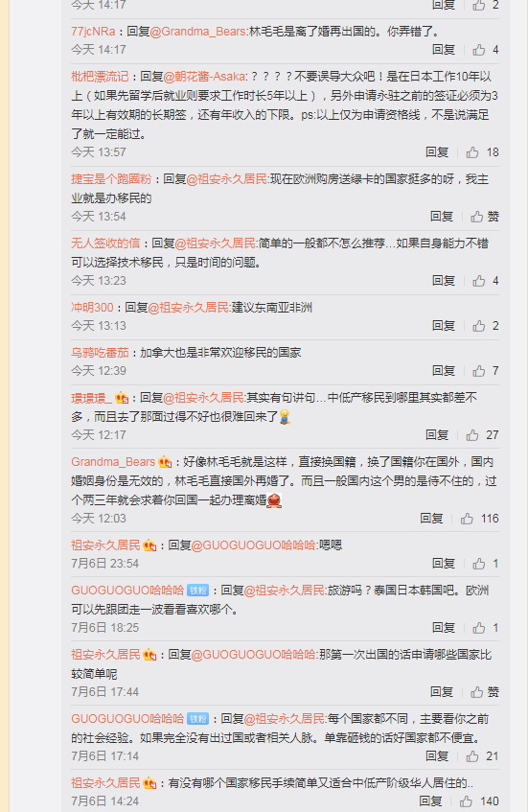528x812 pixels.
Task: Reply to 无人签收的信 comment at 13:23
Action: tap(444, 281)
